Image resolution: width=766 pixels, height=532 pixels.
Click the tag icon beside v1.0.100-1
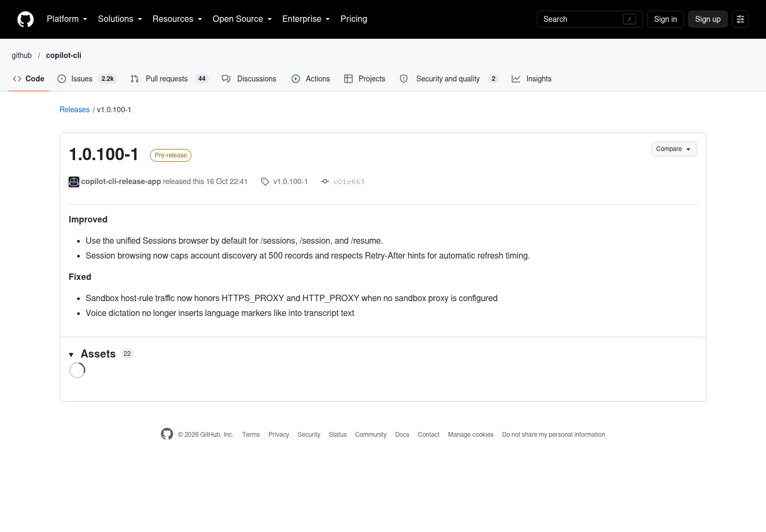265,182
